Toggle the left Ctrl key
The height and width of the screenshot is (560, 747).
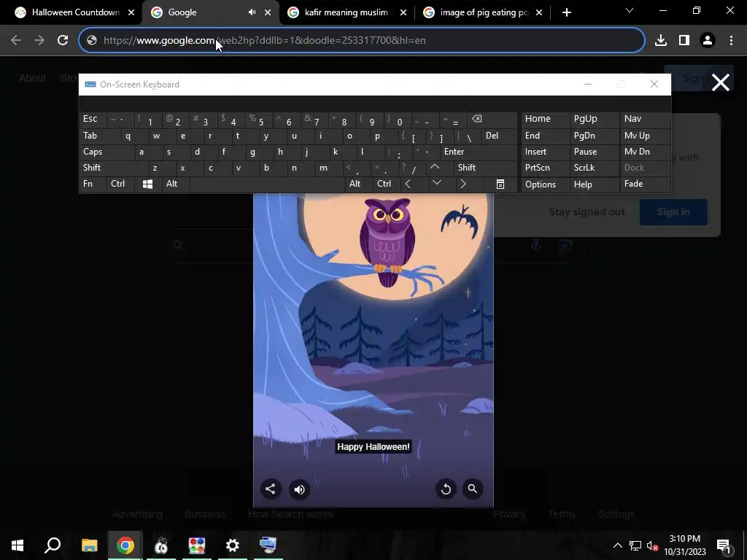tap(121, 184)
